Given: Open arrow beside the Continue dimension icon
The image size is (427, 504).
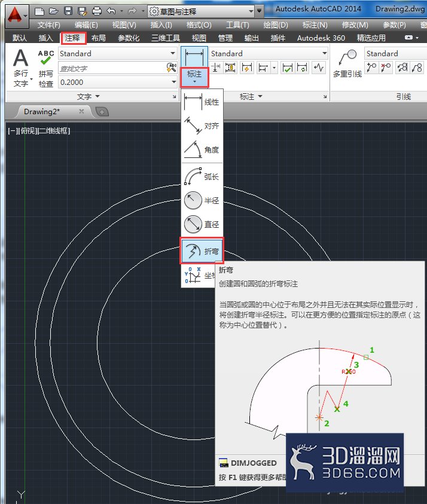Looking at the screenshot, I should (x=274, y=68).
